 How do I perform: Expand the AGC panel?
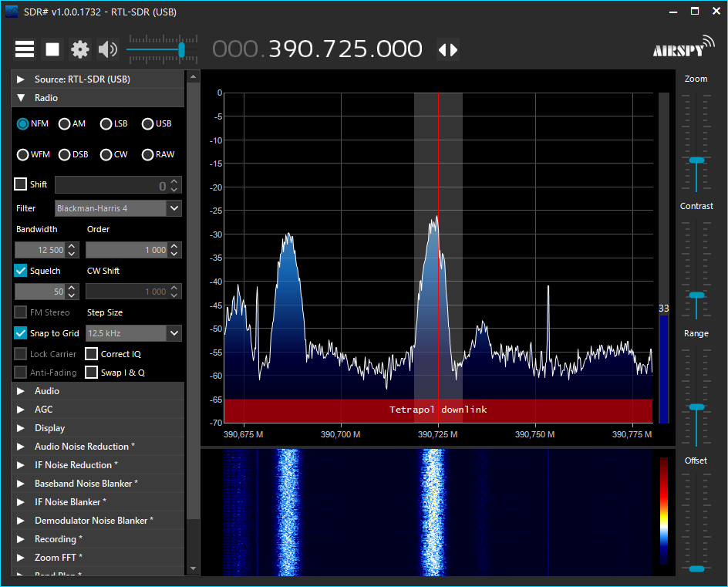coord(98,410)
